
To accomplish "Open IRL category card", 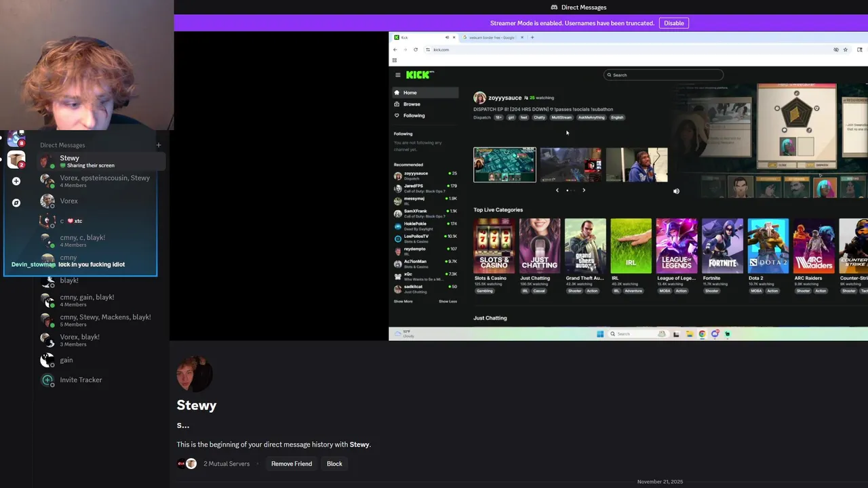I will (631, 246).
